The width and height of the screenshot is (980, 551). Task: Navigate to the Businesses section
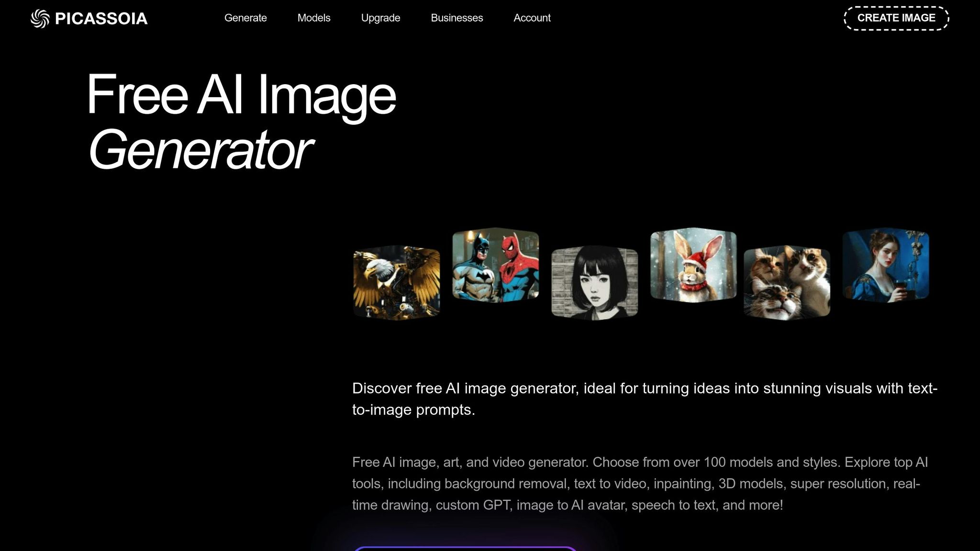point(457,18)
